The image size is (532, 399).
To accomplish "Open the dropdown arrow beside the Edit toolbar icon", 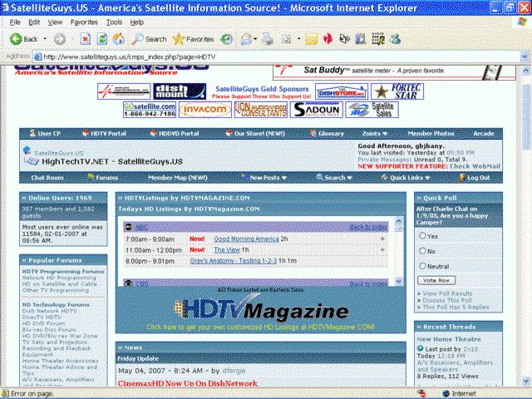I will point(298,39).
